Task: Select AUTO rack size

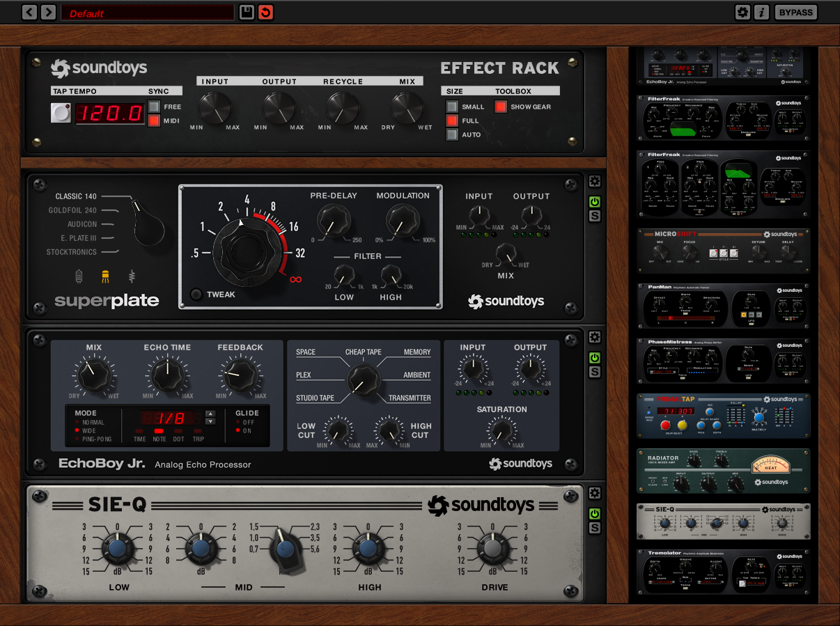Action: [452, 134]
